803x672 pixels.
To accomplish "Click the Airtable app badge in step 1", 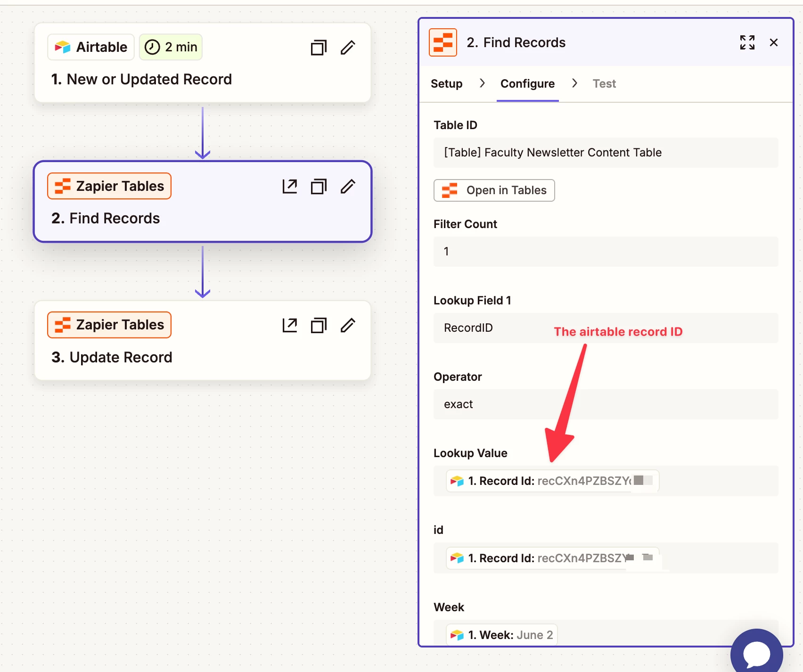I will [x=91, y=47].
